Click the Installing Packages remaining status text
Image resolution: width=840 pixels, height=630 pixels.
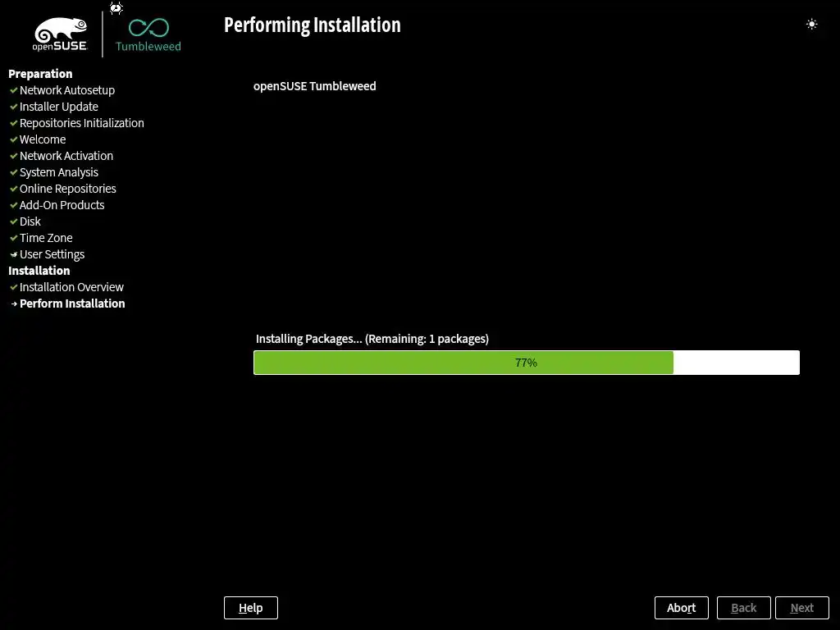tap(372, 339)
